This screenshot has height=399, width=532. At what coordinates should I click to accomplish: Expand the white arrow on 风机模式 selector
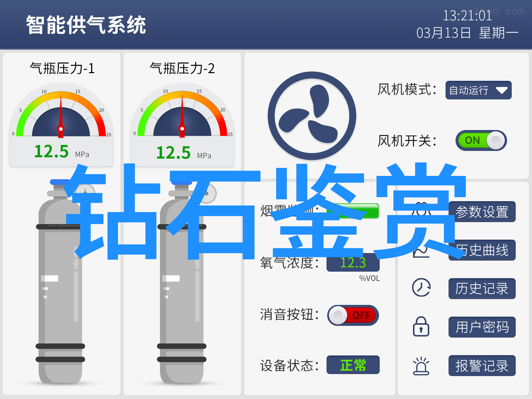coord(501,90)
